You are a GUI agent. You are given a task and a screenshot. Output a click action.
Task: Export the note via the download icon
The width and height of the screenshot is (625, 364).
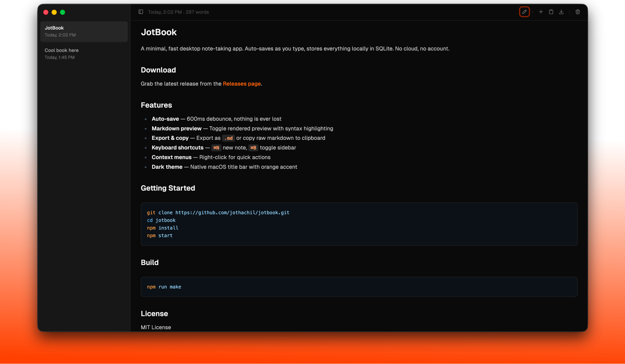tap(561, 12)
